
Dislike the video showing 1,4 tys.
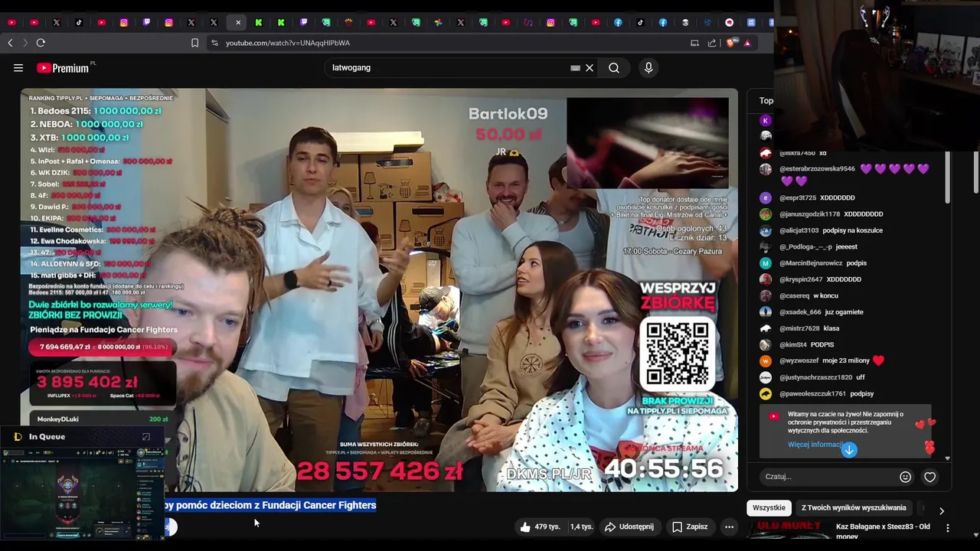point(581,527)
